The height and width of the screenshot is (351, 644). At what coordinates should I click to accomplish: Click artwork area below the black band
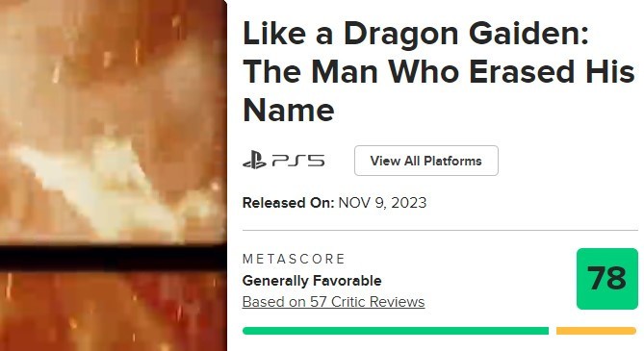coord(113,312)
